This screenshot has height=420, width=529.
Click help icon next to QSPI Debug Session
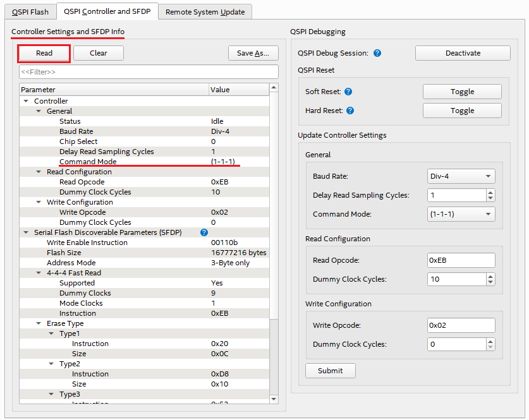(377, 53)
